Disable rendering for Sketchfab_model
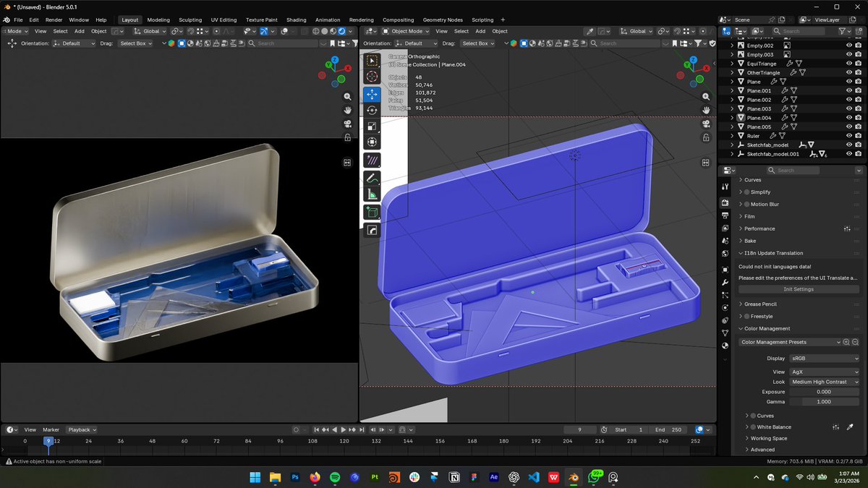The width and height of the screenshot is (868, 488). [x=859, y=145]
